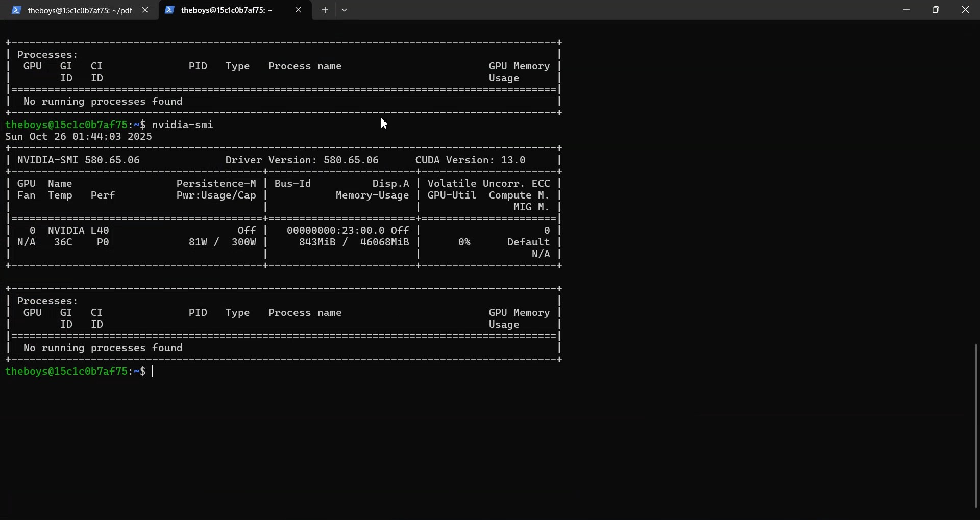Click the date line 'Sun Oct 26 01:44:03 2025'
The width and height of the screenshot is (980, 520).
pyautogui.click(x=79, y=137)
